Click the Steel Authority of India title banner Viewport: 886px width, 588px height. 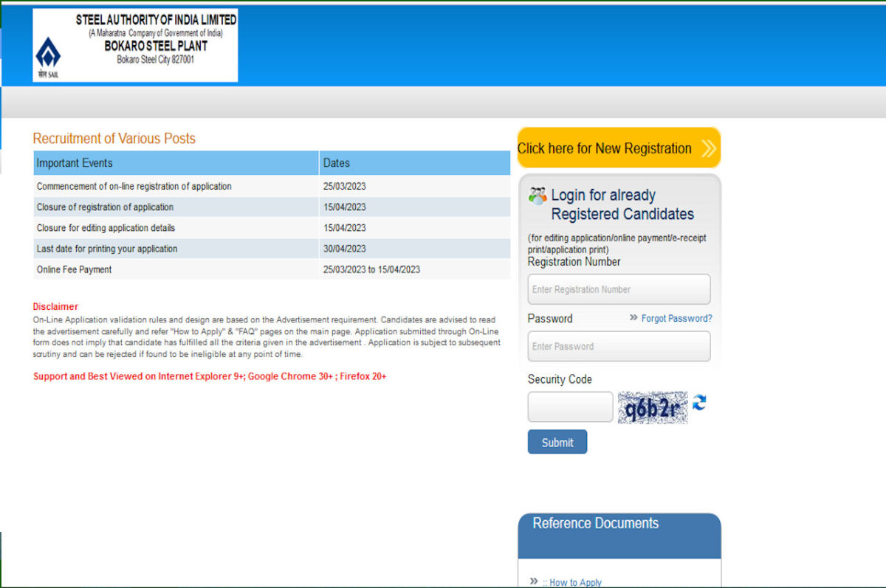point(156,20)
